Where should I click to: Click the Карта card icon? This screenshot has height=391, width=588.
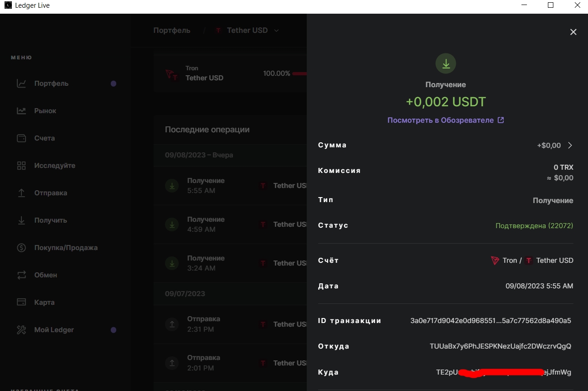tap(21, 302)
